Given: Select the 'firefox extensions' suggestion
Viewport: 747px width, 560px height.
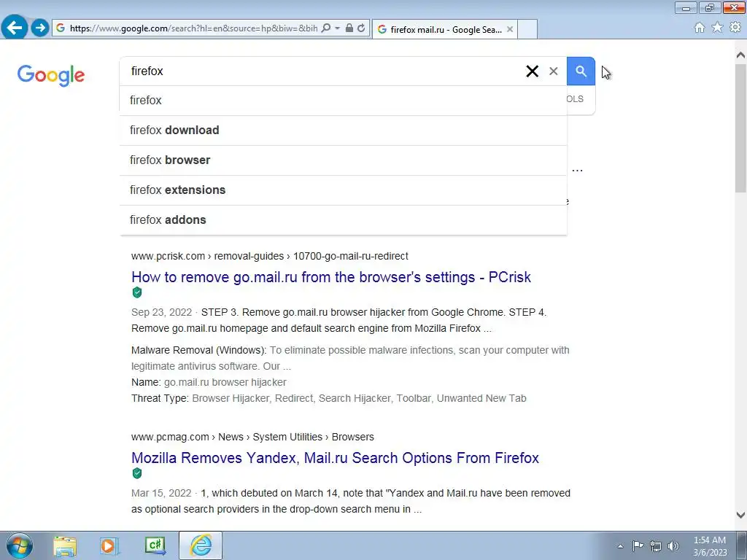Looking at the screenshot, I should click(x=343, y=190).
